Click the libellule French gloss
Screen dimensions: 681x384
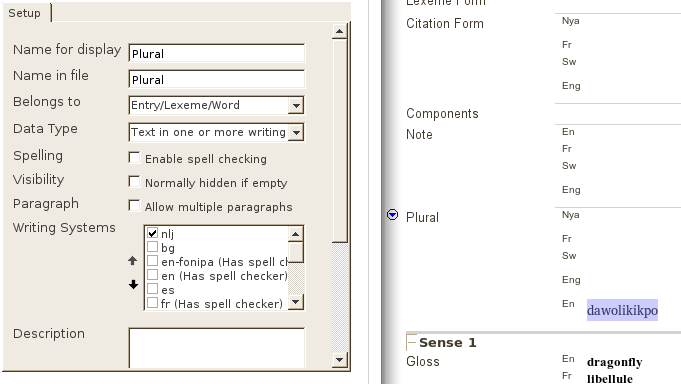click(609, 378)
